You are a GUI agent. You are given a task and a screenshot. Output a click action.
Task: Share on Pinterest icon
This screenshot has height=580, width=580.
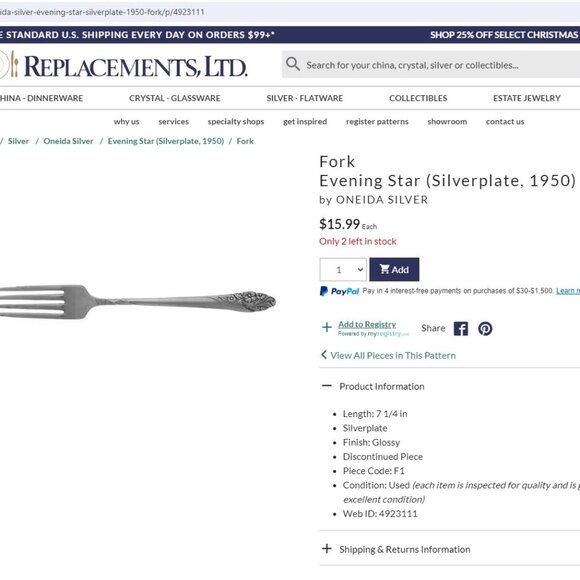click(x=485, y=328)
